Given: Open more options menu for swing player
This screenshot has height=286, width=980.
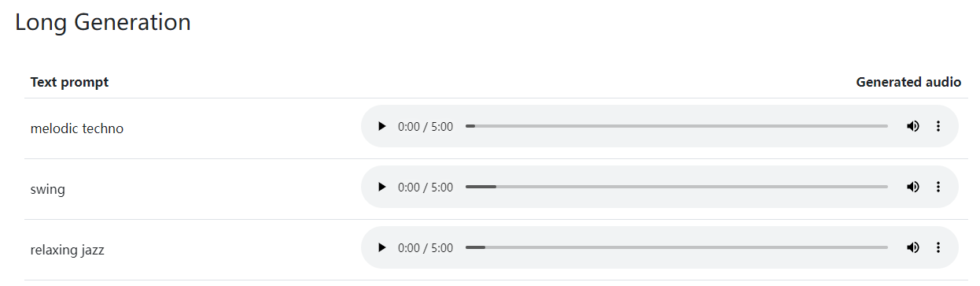Looking at the screenshot, I should (938, 188).
